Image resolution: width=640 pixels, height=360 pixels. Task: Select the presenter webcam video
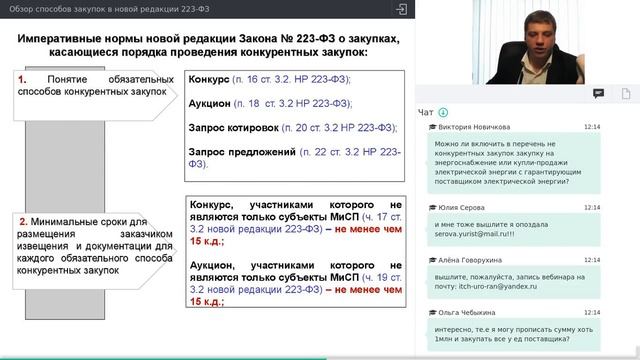(x=529, y=42)
